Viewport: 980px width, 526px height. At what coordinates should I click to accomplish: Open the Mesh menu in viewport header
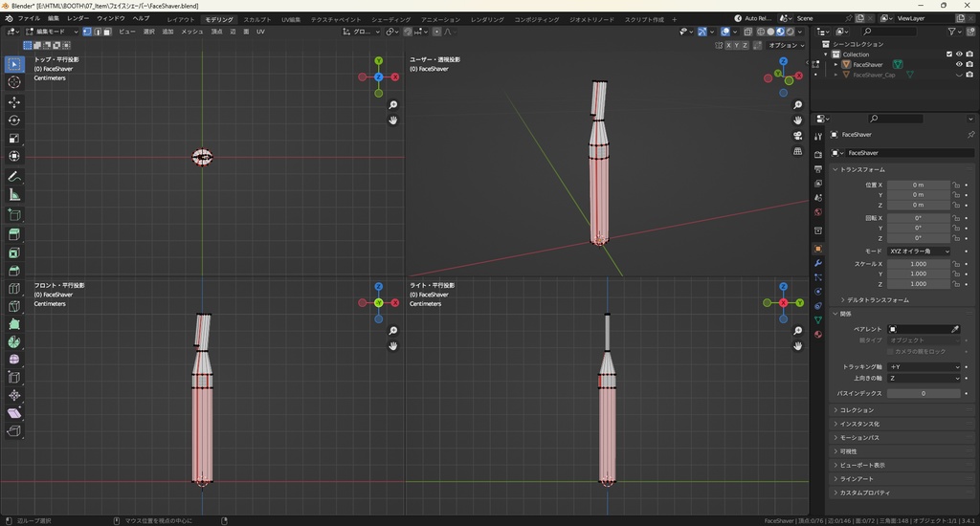click(191, 32)
